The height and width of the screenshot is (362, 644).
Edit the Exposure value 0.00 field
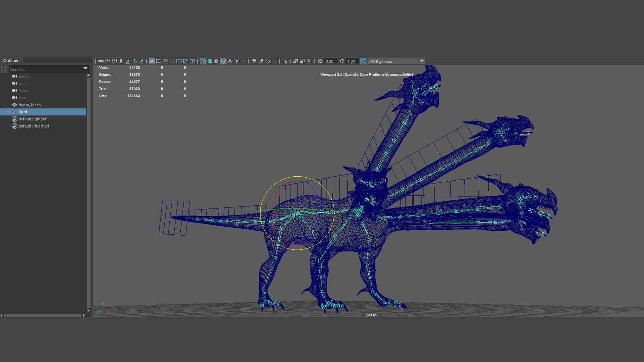330,61
